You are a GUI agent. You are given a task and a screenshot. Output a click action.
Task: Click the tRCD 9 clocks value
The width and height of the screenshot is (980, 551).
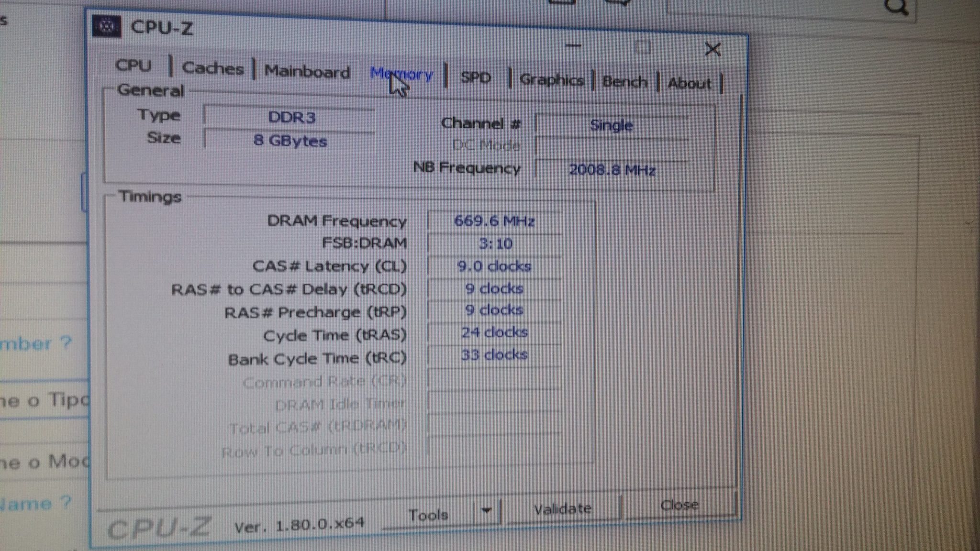[x=494, y=288]
